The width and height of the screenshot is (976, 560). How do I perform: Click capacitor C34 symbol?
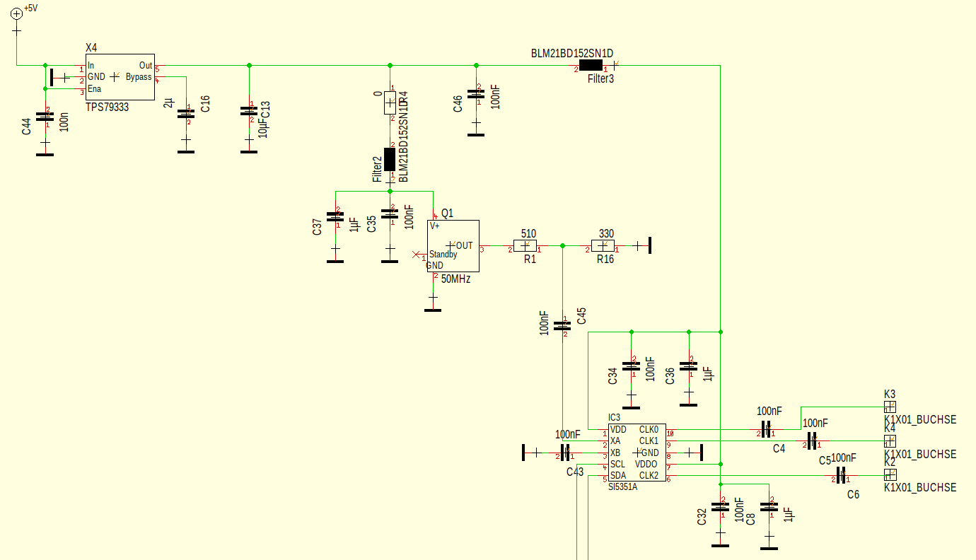tap(631, 367)
